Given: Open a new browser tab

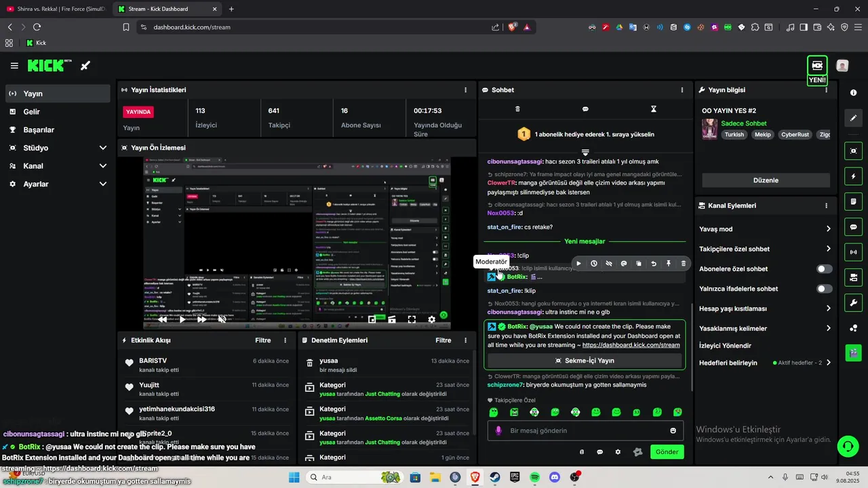Looking at the screenshot, I should pos(231,9).
